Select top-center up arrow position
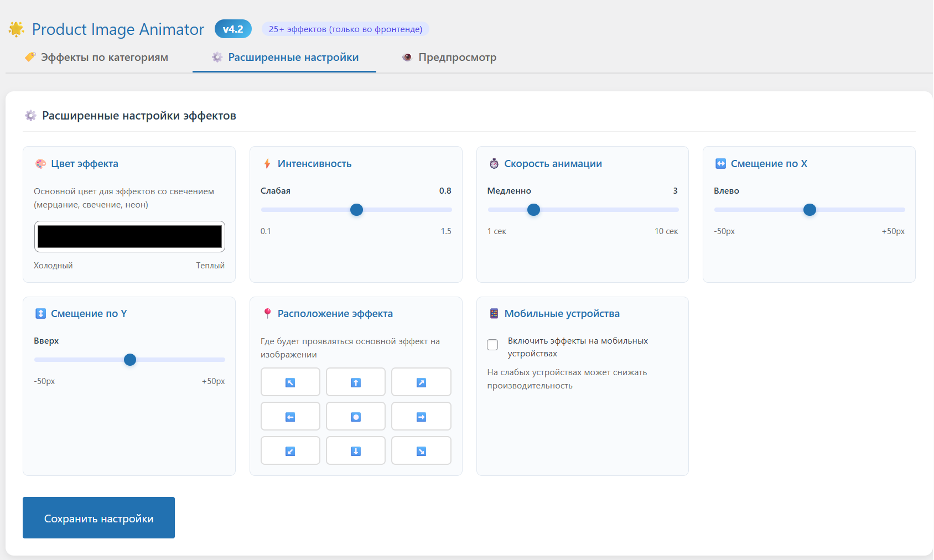Viewport: 934px width, 560px height. (x=356, y=382)
